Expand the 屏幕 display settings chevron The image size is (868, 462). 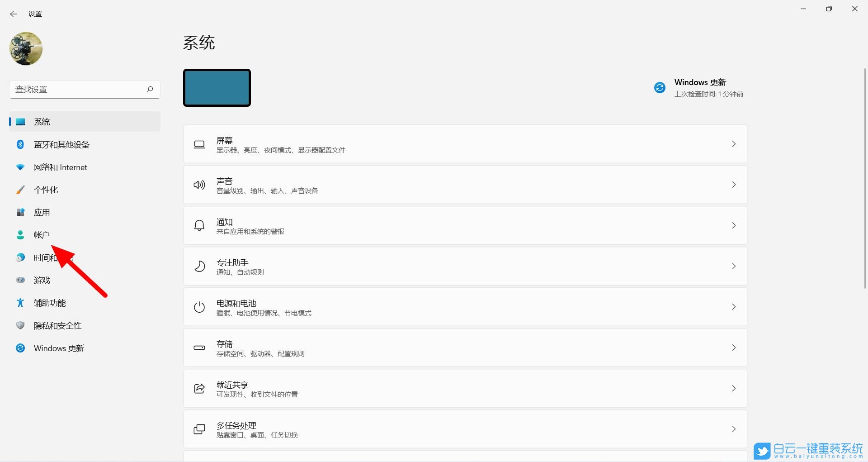[x=733, y=144]
